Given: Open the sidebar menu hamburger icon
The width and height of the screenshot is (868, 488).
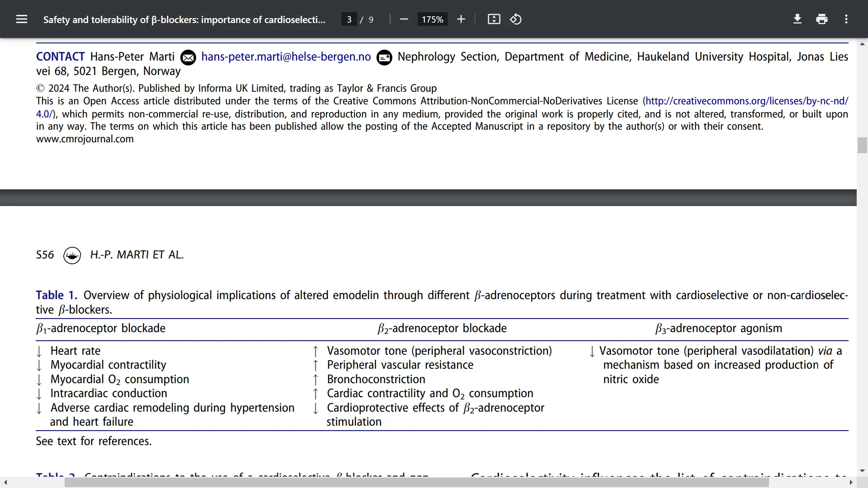Looking at the screenshot, I should [x=21, y=19].
